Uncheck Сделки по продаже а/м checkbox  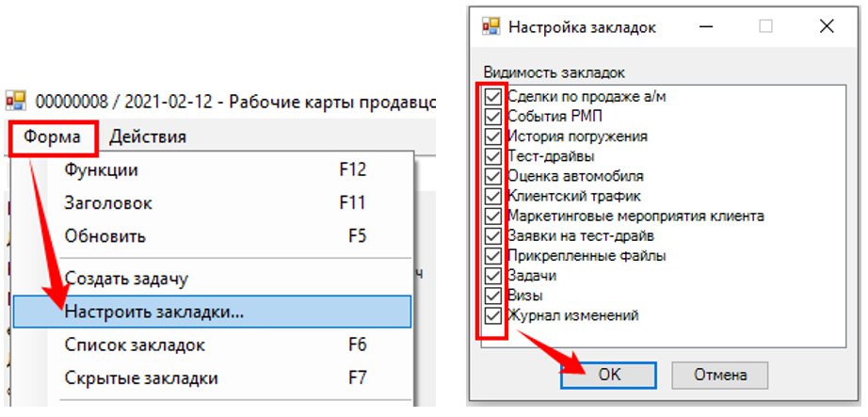(493, 96)
